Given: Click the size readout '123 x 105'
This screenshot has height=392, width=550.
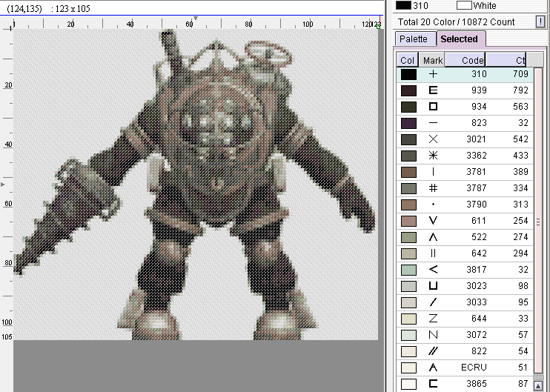Looking at the screenshot, I should pos(73,9).
